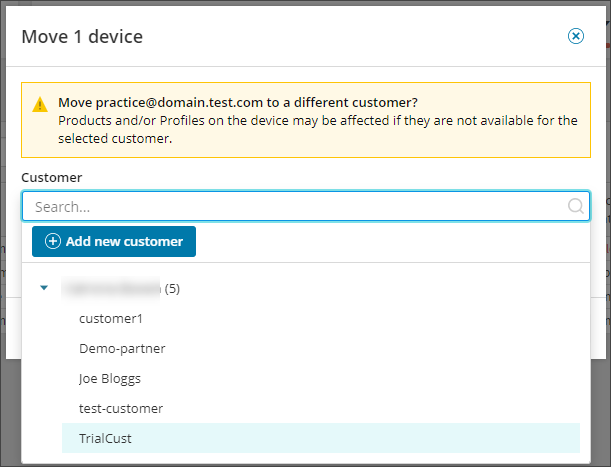Select the blurred parent customer group name
The image size is (611, 467).
(x=111, y=289)
